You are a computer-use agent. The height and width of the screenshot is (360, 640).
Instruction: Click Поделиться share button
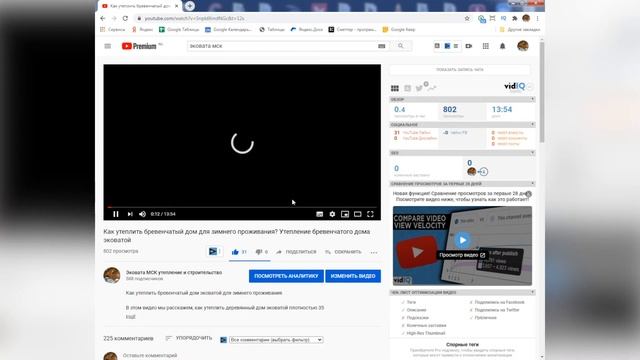pyautogui.click(x=296, y=252)
